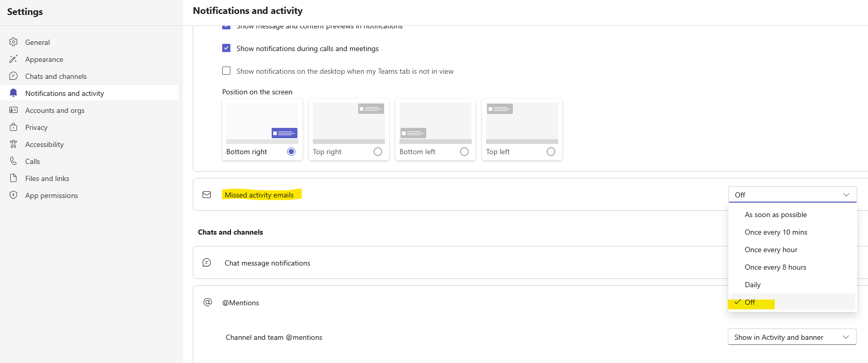Open Channel and team @mentions dropdown
Image resolution: width=868 pixels, height=363 pixels.
pos(792,337)
